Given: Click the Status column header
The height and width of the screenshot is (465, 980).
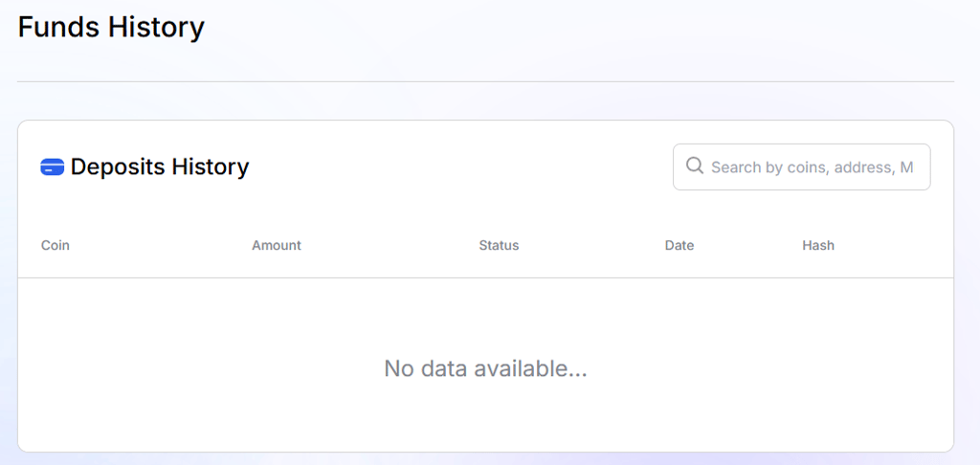Looking at the screenshot, I should (x=499, y=245).
